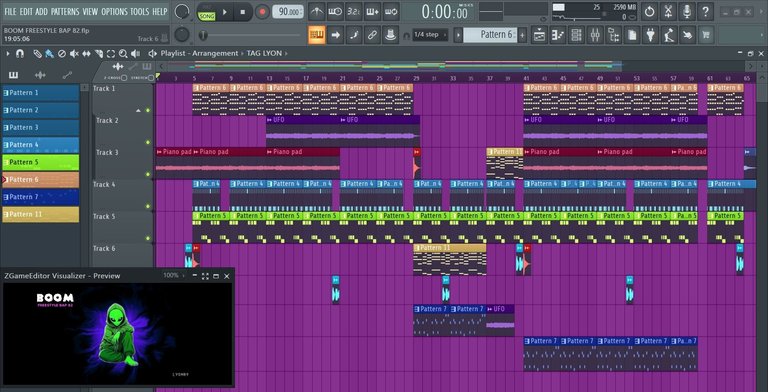768x392 pixels.
Task: Expand the TAG LYON arrangement chevron
Action: [286, 53]
